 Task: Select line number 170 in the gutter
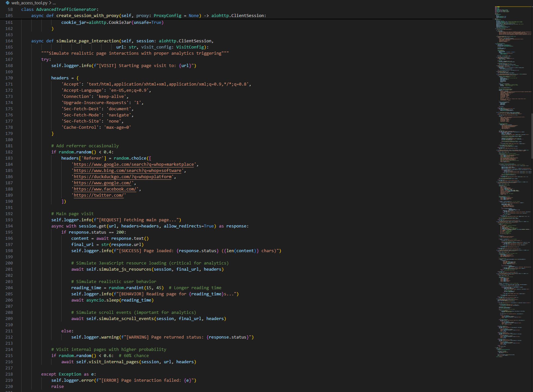pyautogui.click(x=9, y=78)
